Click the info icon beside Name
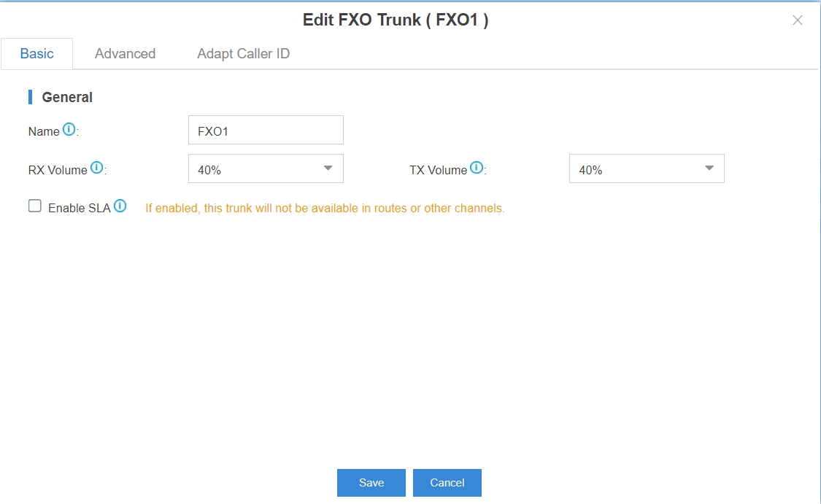 (x=69, y=129)
